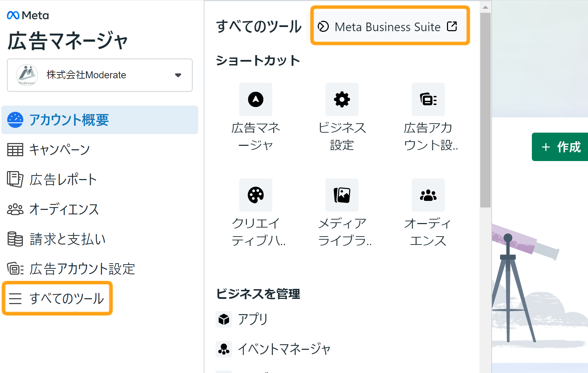Click the クリエイティブハ.. shortcut label
588x373 pixels.
click(258, 232)
